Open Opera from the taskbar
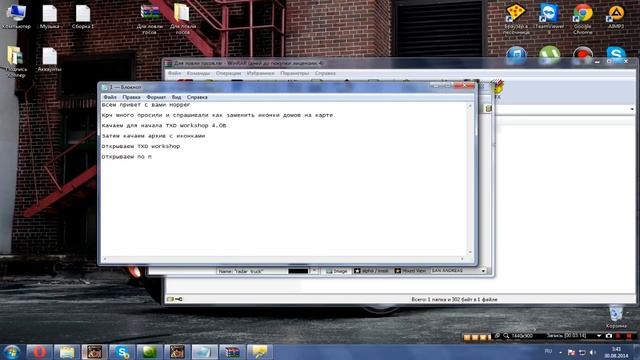640x360 pixels. coord(39,352)
